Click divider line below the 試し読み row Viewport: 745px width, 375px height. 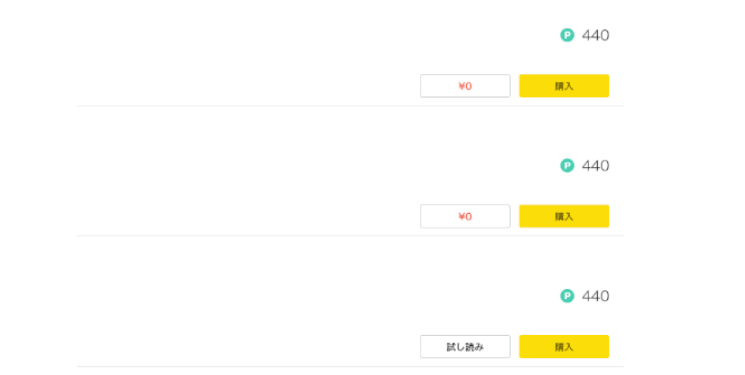(350, 366)
